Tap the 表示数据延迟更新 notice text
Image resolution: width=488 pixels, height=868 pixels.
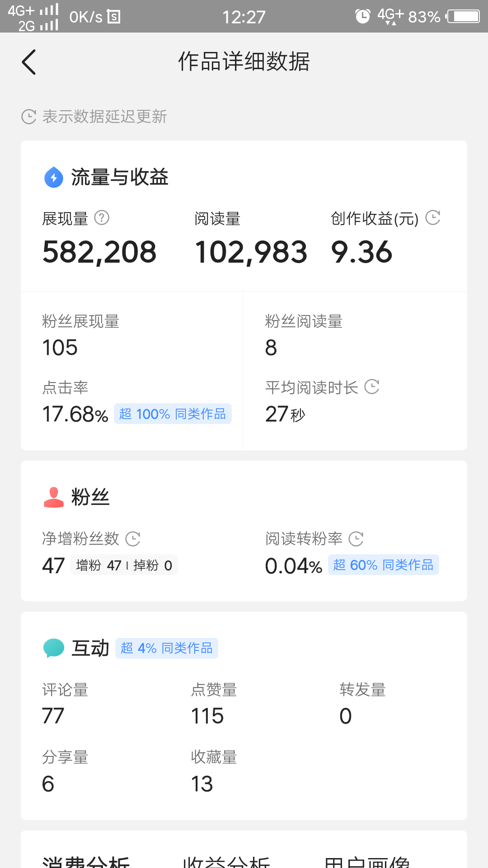[105, 117]
